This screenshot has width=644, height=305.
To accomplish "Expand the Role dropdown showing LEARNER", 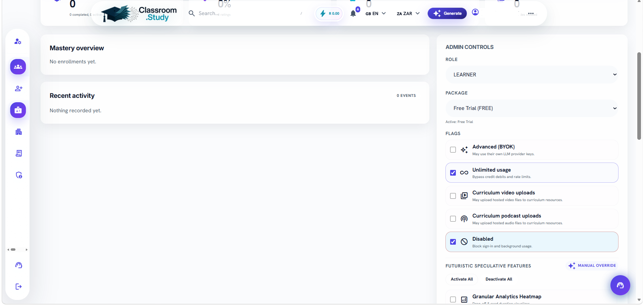I will pyautogui.click(x=532, y=75).
